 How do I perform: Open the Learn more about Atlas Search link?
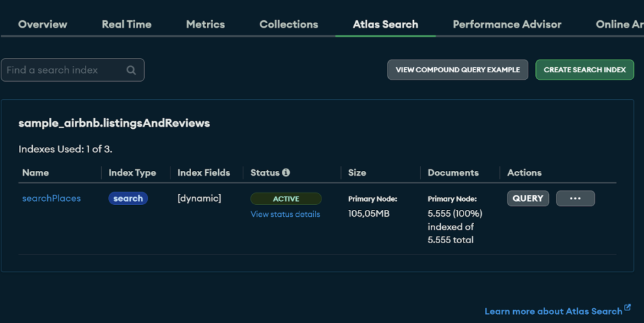pos(553,312)
